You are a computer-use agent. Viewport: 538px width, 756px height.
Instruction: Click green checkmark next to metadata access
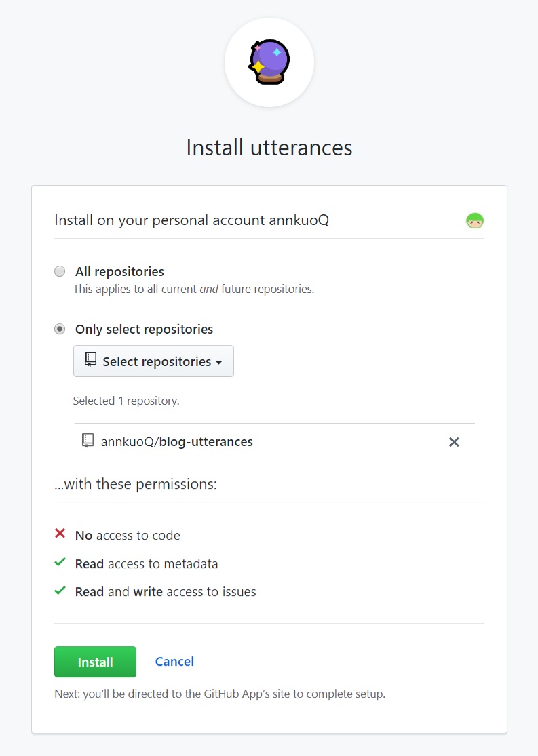coord(60,562)
